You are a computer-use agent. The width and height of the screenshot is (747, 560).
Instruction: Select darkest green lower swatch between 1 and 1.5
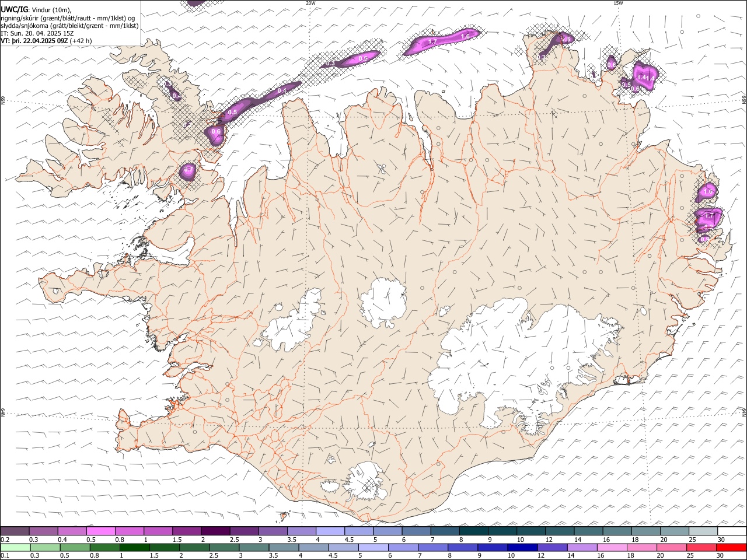coord(134,547)
